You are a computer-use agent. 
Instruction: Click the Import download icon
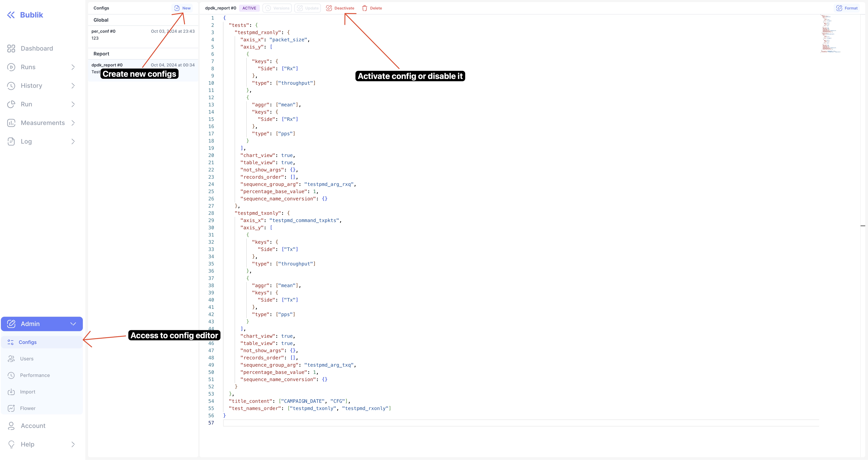click(x=11, y=392)
